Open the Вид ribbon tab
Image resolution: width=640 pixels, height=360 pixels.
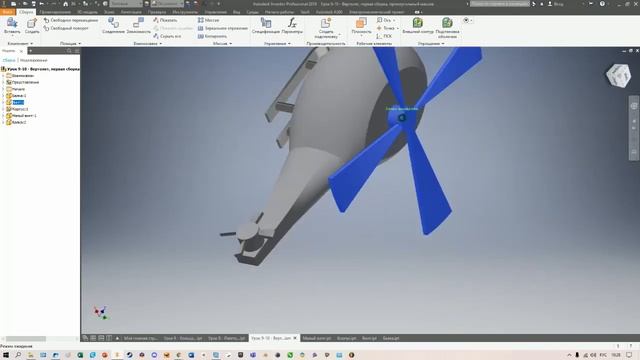(x=236, y=12)
